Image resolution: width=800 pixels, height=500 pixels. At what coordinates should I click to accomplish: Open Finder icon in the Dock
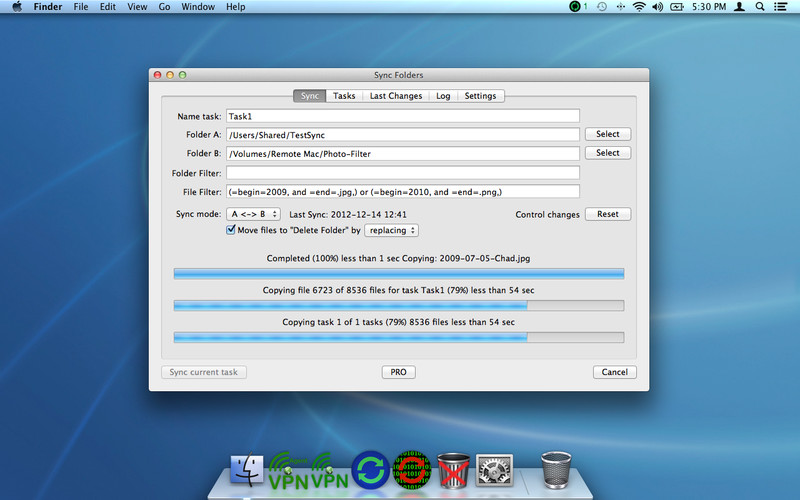click(x=247, y=469)
